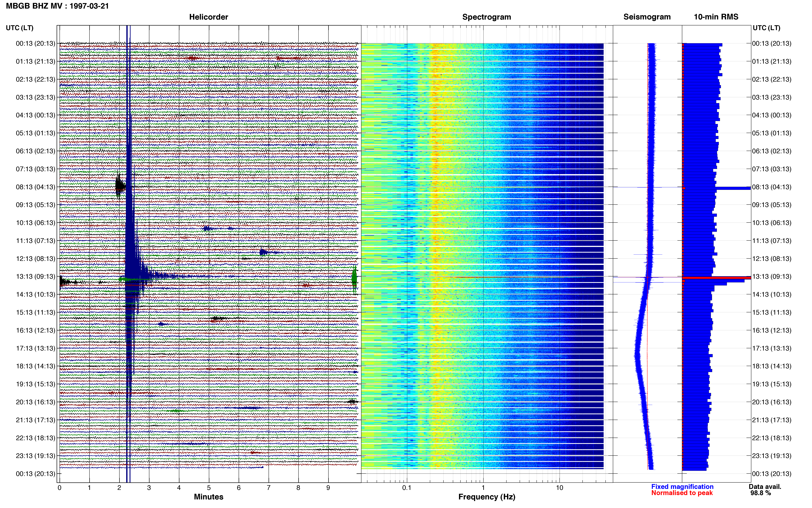Image resolution: width=812 pixels, height=508 pixels.
Task: Click the 'Seismogram' panel heading
Action: [647, 17]
